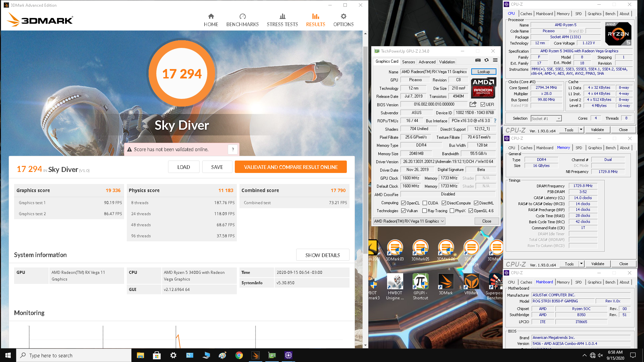
Task: Open 3DMark Vantage desktop shortcut
Action: point(471,253)
